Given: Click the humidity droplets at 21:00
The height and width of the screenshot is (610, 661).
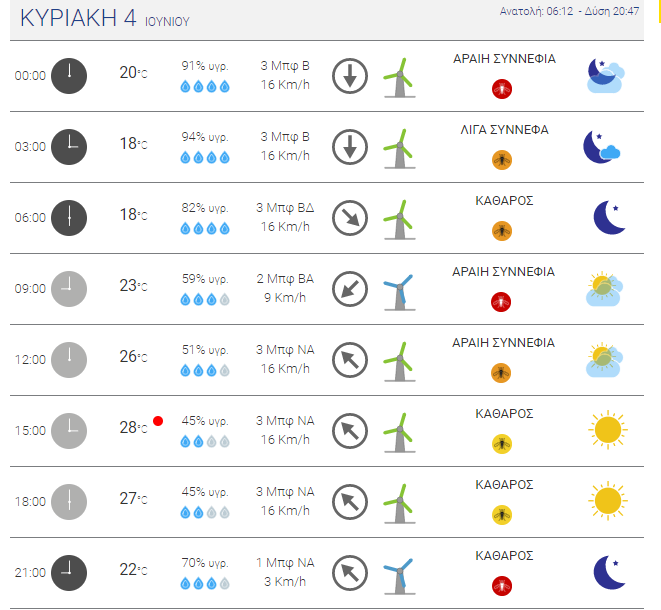Looking at the screenshot, I should tap(205, 583).
